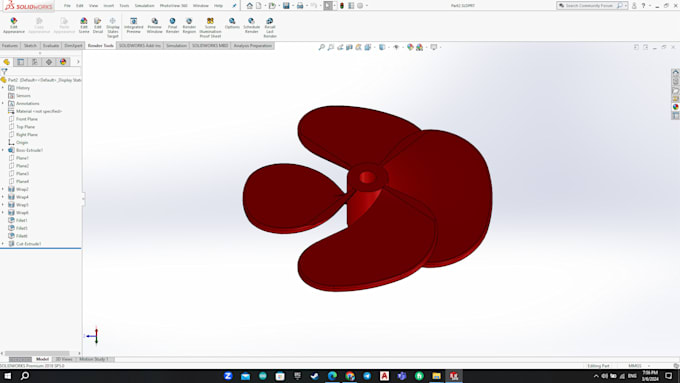Expand the Wrap6 feature
Screen dimensions: 680x383
point(3,213)
